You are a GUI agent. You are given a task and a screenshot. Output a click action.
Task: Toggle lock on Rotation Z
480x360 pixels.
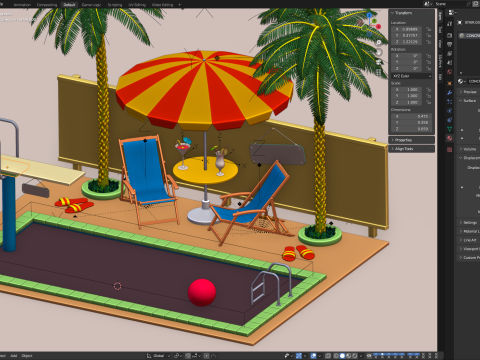coord(428,68)
